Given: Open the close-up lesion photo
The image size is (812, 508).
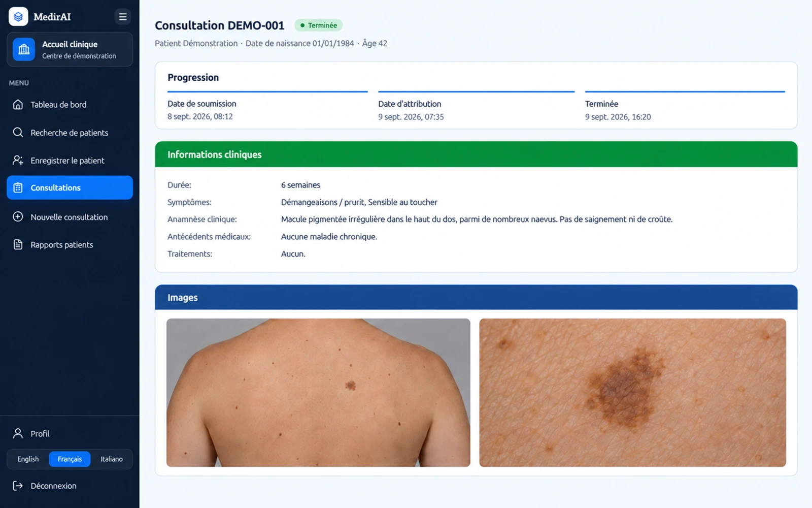Looking at the screenshot, I should (632, 393).
